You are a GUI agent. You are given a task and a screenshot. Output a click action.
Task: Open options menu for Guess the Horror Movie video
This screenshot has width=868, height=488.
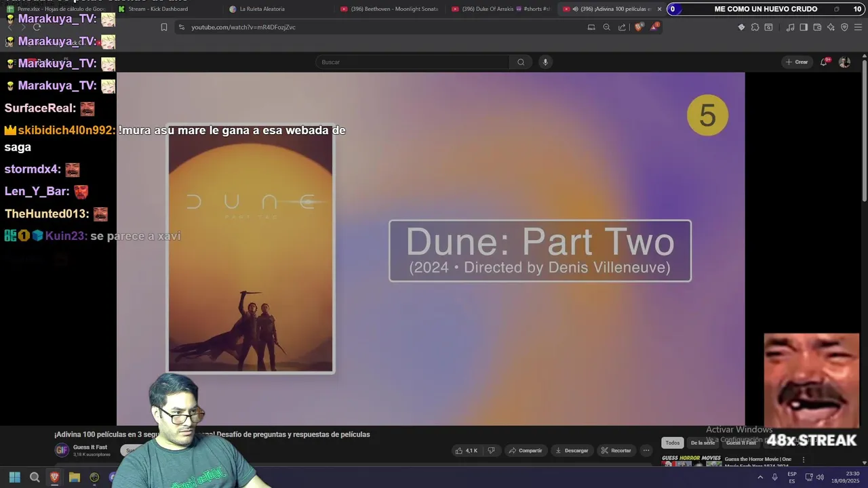(x=804, y=460)
